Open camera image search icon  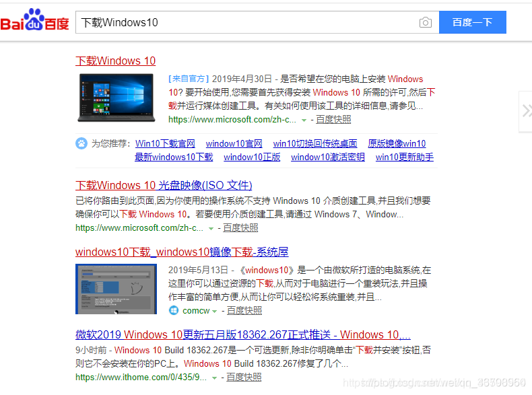pos(425,22)
